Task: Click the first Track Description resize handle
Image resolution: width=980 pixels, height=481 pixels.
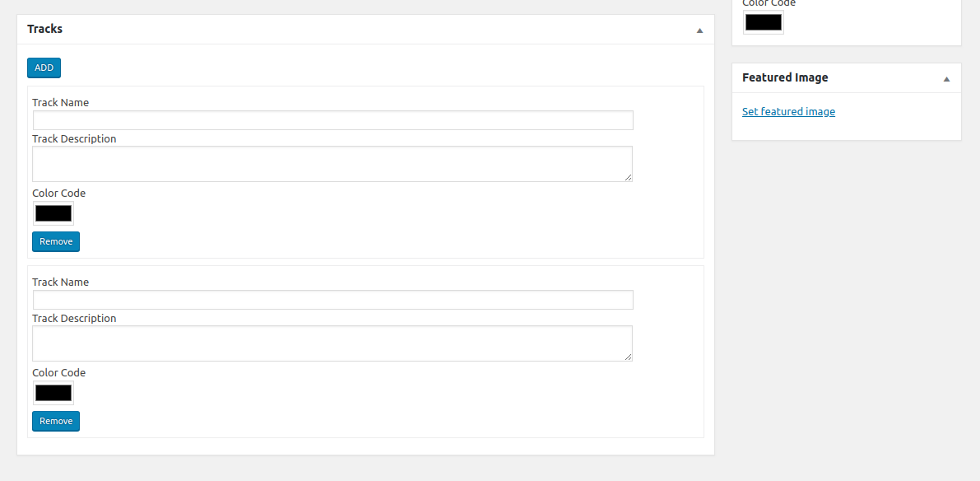Action: pos(629,178)
